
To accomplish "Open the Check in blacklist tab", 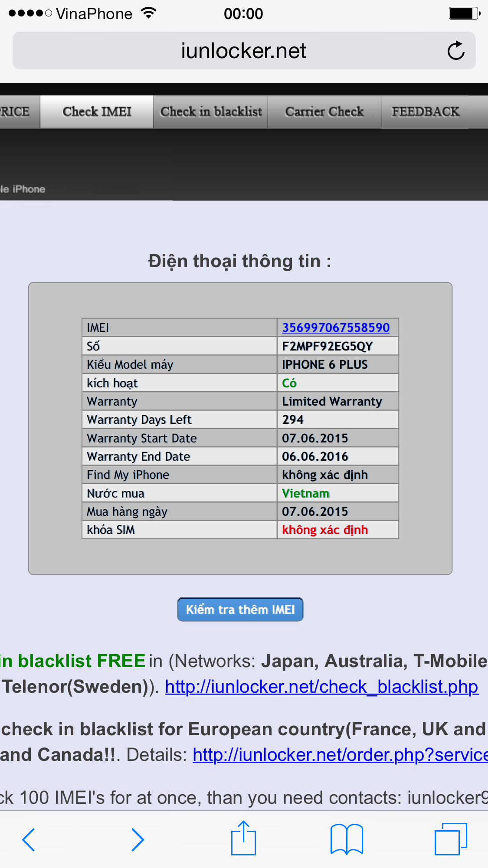I will tap(211, 112).
